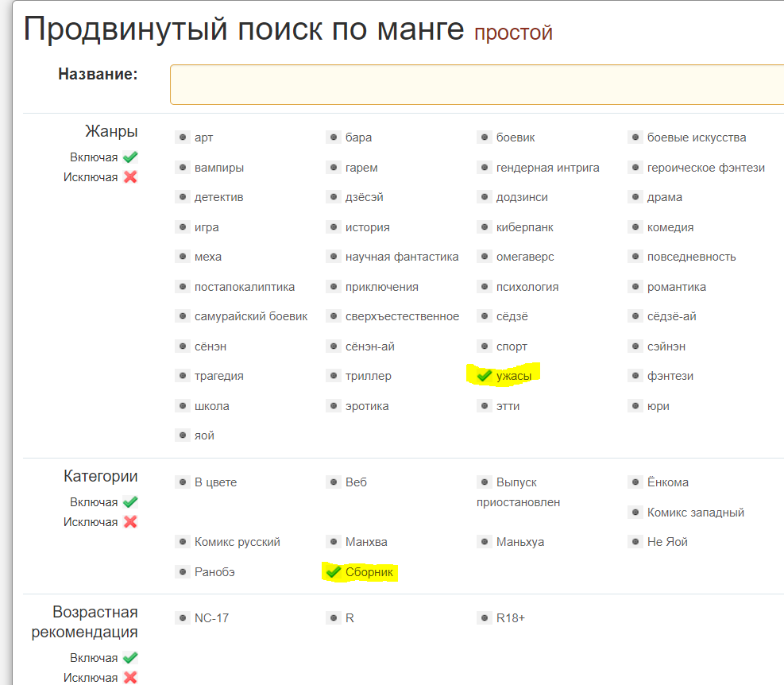Image resolution: width=784 pixels, height=685 pixels.
Task: Focus the Название text input field
Action: tap(477, 84)
